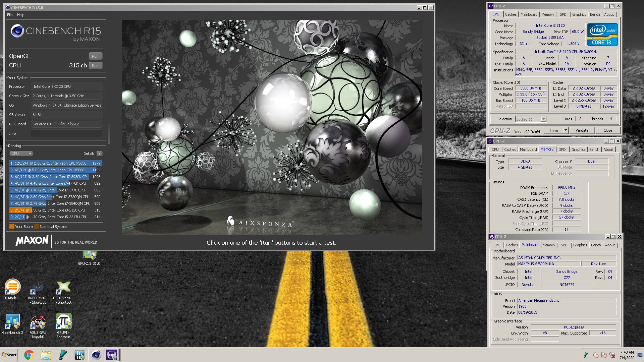This screenshot has width=644, height=362.
Task: Open the Tools dropdown arrow in CPU-Z
Action: pyautogui.click(x=566, y=130)
